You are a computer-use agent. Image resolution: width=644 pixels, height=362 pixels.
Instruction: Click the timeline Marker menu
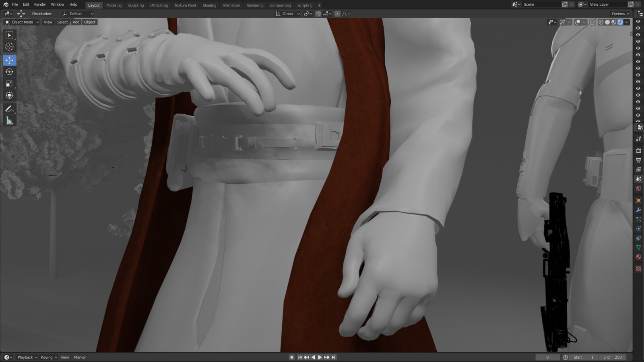80,357
